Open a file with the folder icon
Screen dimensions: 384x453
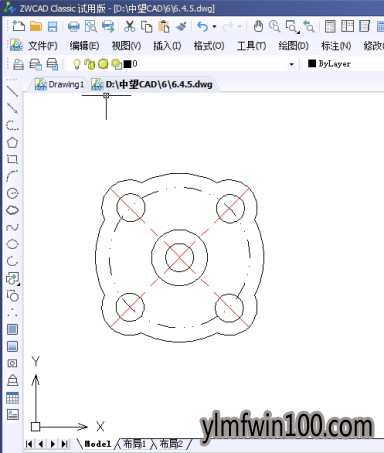(36, 26)
